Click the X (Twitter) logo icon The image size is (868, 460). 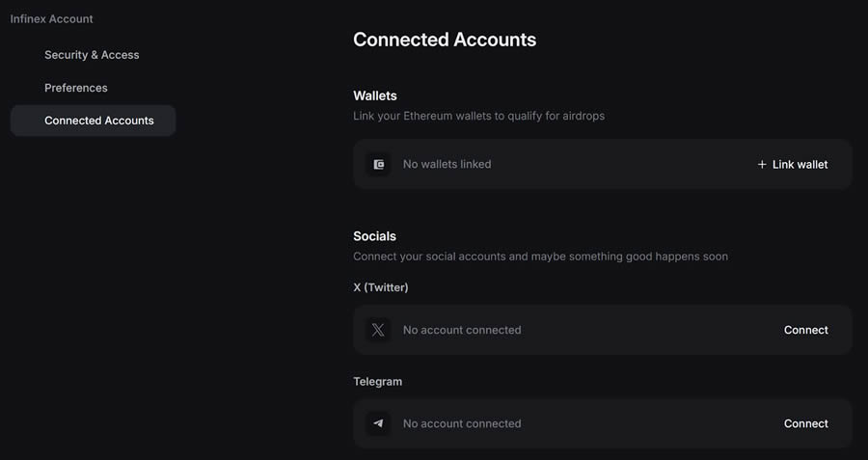[378, 330]
